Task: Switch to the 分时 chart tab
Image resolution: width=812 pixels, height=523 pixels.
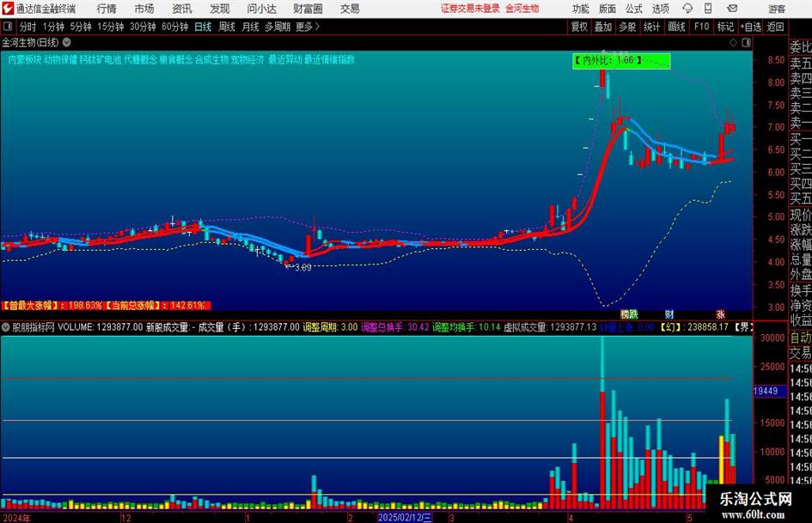Action: click(x=27, y=27)
